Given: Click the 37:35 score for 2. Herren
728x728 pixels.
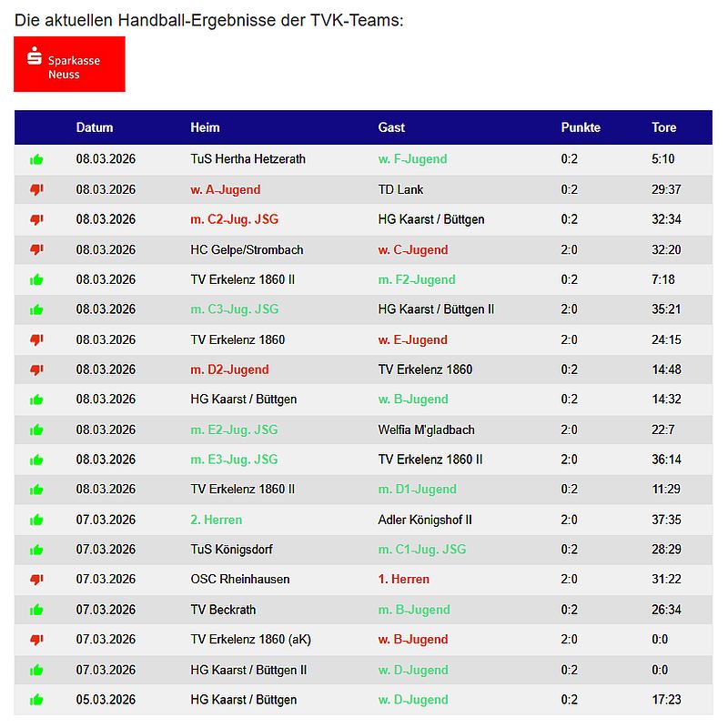Looking at the screenshot, I should point(665,520).
